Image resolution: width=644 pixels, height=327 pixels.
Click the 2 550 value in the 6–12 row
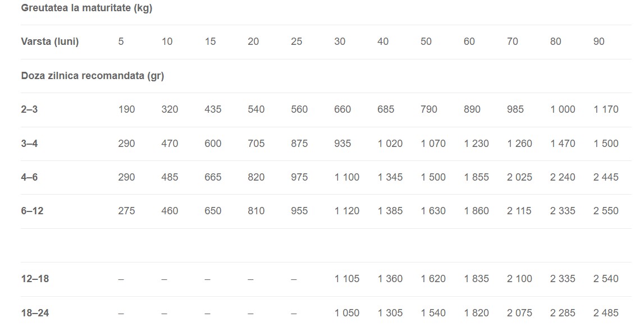pyautogui.click(x=606, y=211)
